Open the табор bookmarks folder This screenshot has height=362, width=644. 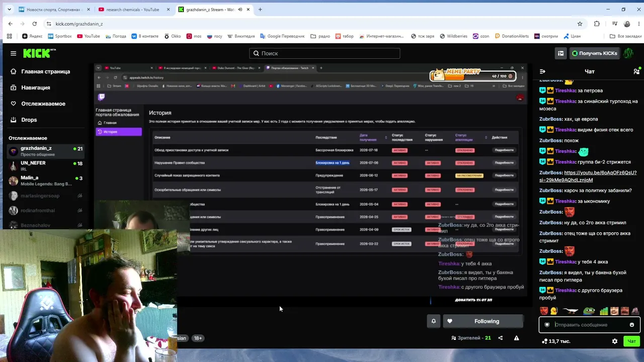[x=344, y=36]
